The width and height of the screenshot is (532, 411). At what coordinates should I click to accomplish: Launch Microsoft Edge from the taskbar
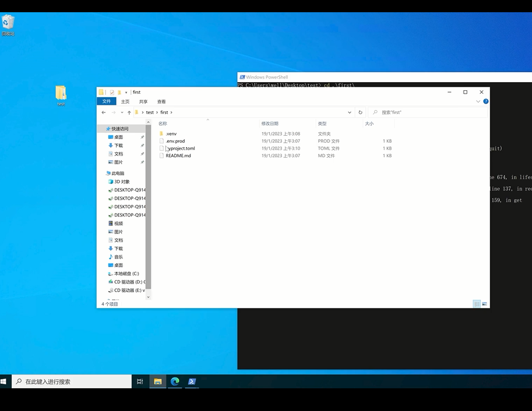point(175,381)
